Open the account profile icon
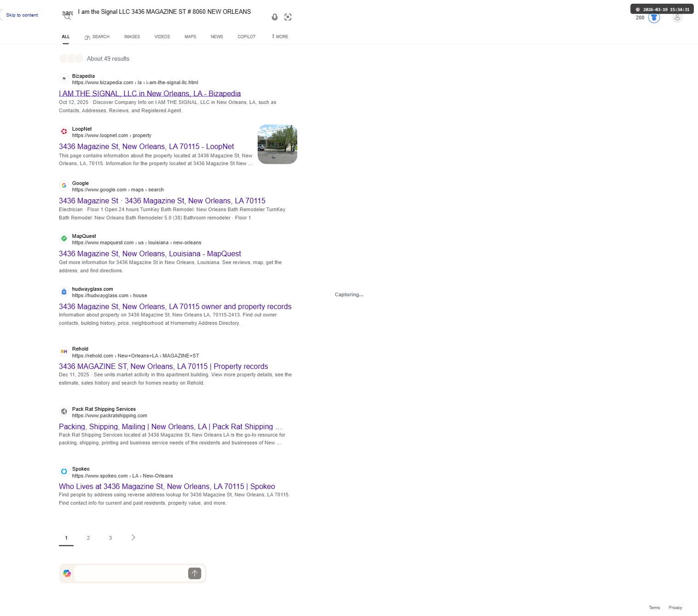Image resolution: width=698 pixels, height=616 pixels. 677,17
